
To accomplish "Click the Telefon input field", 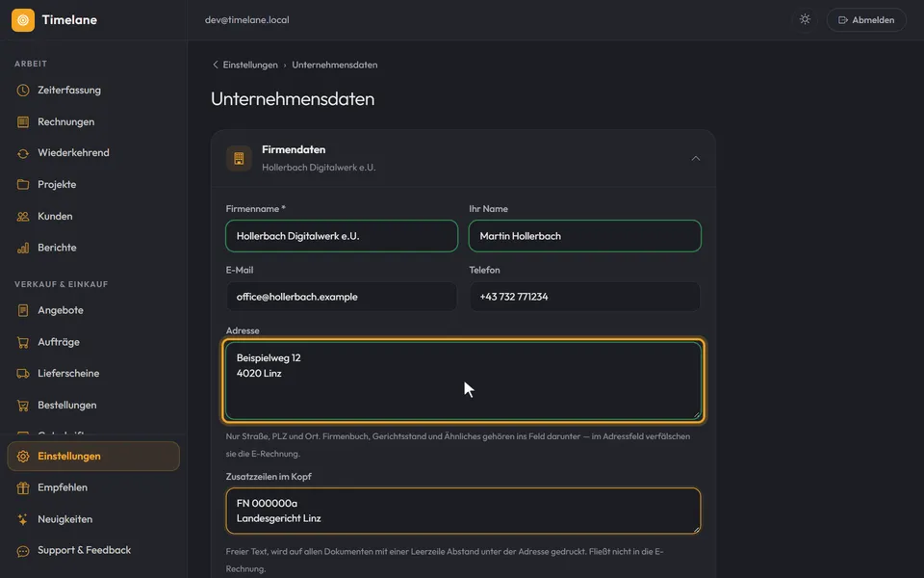I will click(x=584, y=297).
